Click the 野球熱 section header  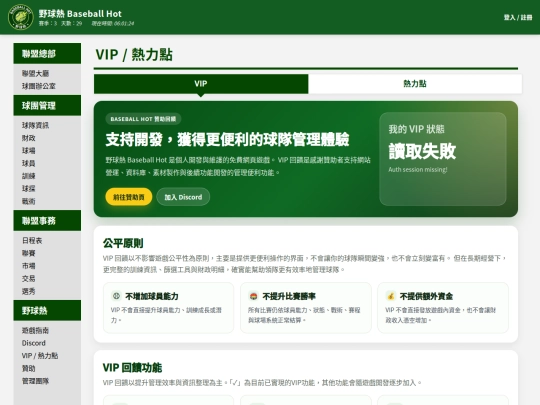(47, 311)
